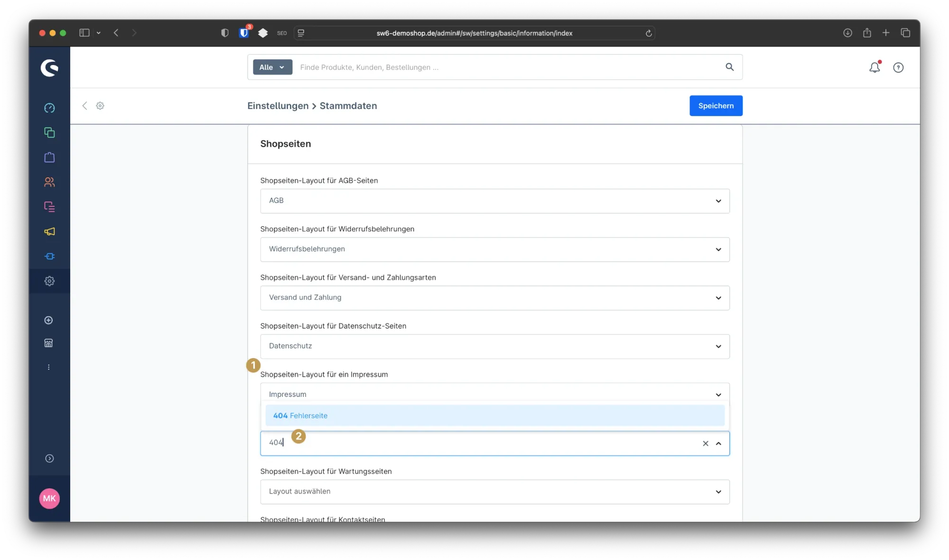This screenshot has height=560, width=949.
Task: Clear the 404 search with the X icon
Action: 706,444
